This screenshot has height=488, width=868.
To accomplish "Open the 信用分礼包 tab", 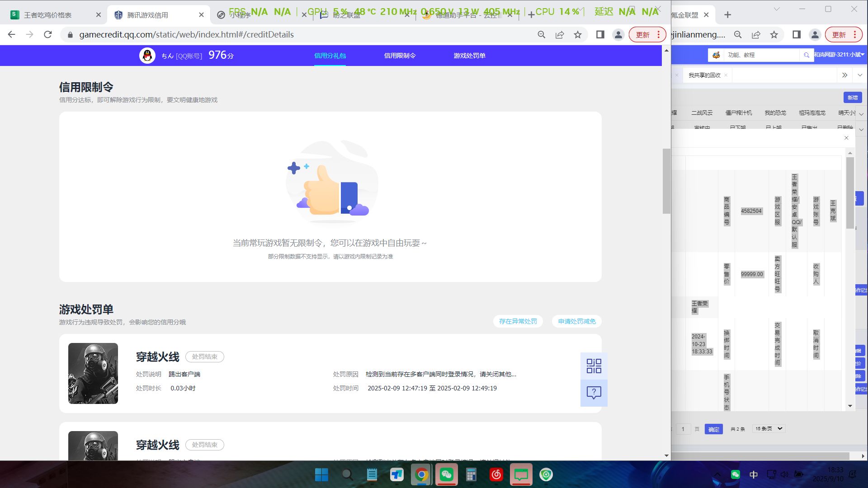I will [330, 56].
